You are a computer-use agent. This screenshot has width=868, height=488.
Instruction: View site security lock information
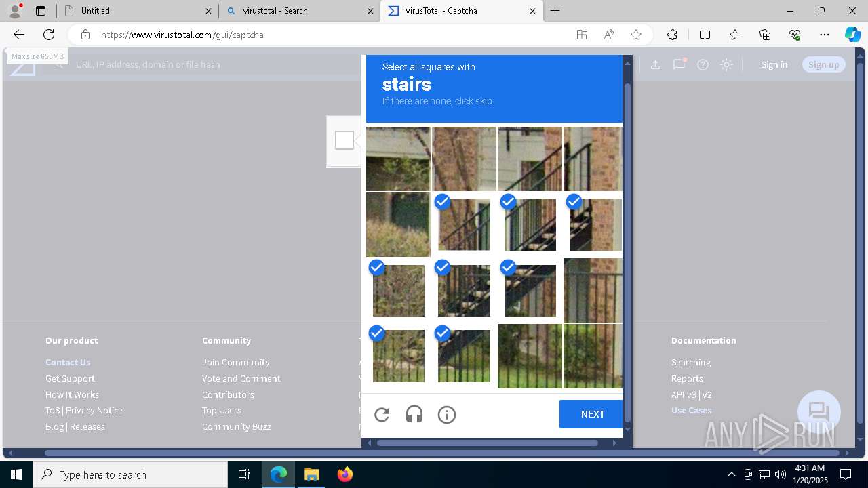(85, 35)
